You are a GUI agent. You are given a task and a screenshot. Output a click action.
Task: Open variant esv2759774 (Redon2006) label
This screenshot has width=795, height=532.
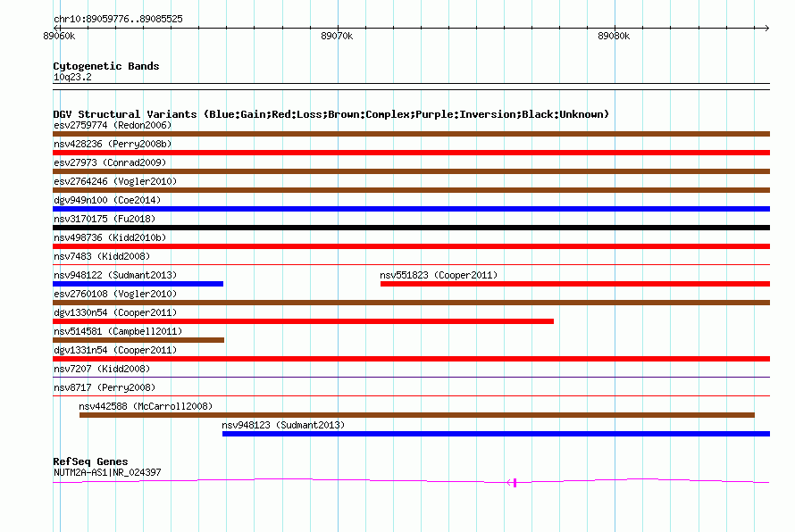[x=113, y=125]
